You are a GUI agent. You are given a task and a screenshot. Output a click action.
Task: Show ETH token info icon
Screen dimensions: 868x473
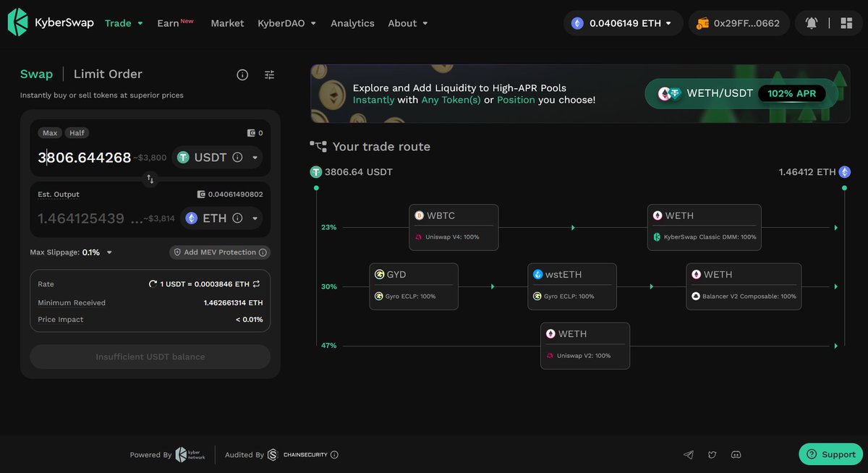[237, 218]
